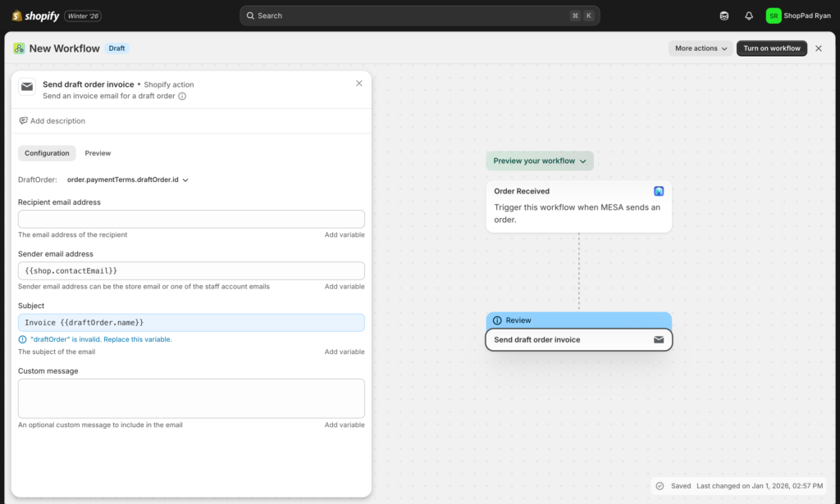Click the MESA app icon on Order Received card
Viewport: 840px width, 504px height.
pyautogui.click(x=659, y=190)
